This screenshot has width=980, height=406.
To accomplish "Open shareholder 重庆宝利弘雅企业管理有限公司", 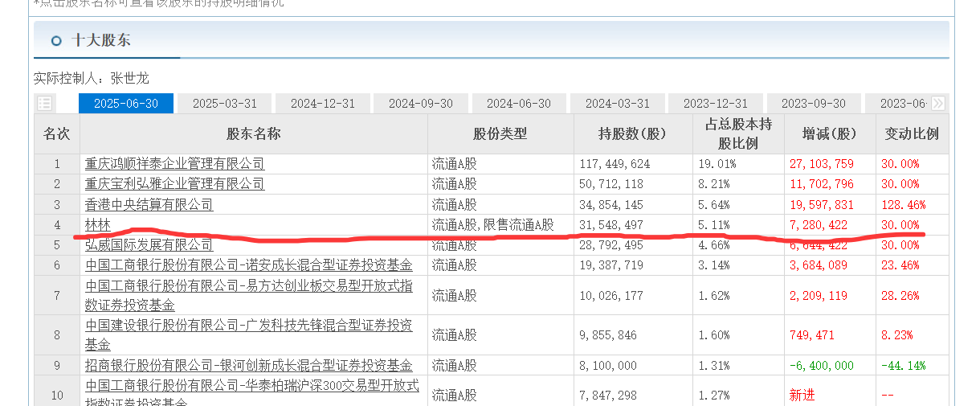I will coord(174,184).
